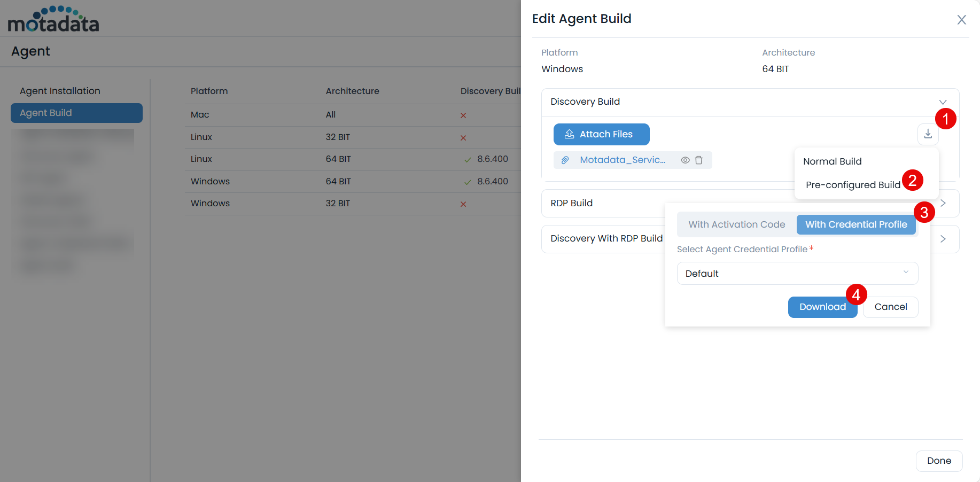Click the paperclip icon beside Motadata_Servic file
The width and height of the screenshot is (980, 482).
pos(565,160)
